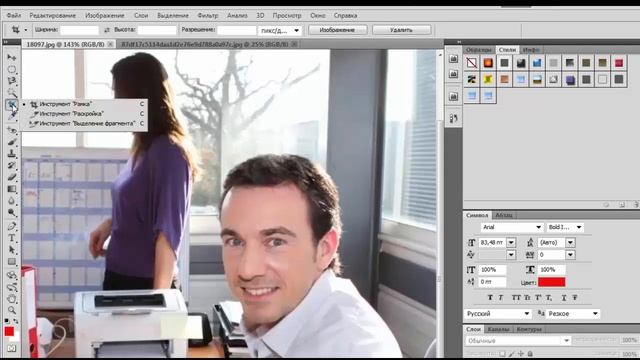
Task: Choose Инструмент "Выделение фрагмента" from flyout
Action: point(87,123)
